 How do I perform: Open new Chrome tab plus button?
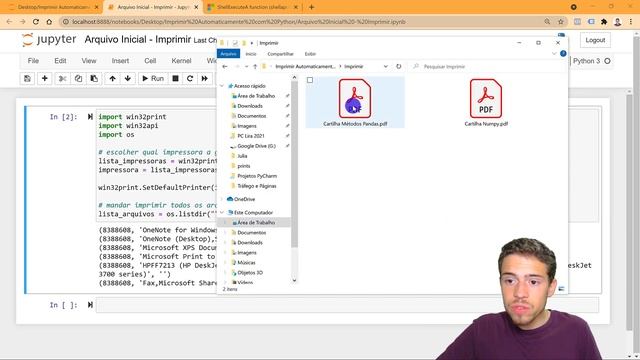coord(311,7)
